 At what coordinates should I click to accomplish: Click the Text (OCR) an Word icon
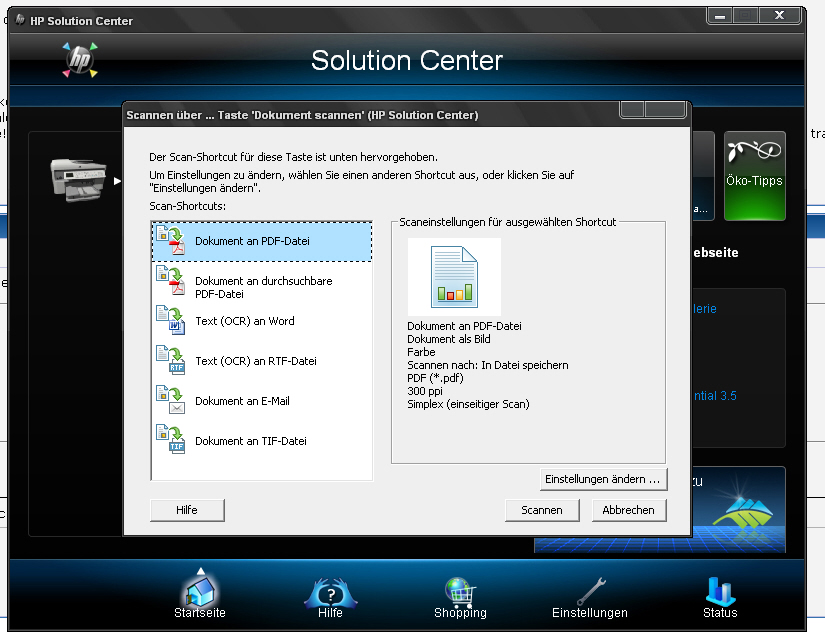(171, 320)
